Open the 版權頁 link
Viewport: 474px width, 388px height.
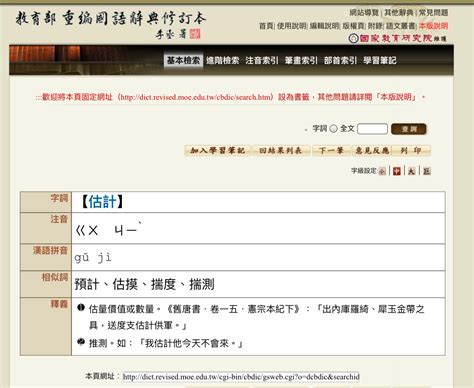354,26
